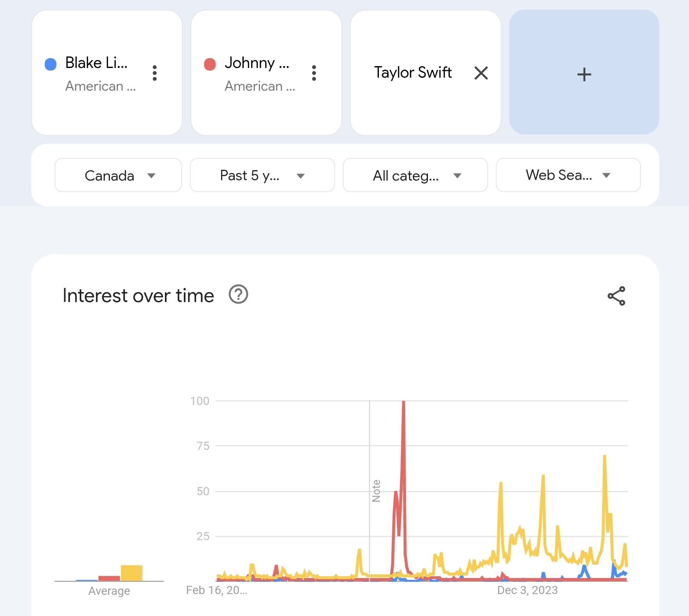Click the Johnny ... term name

point(257,63)
